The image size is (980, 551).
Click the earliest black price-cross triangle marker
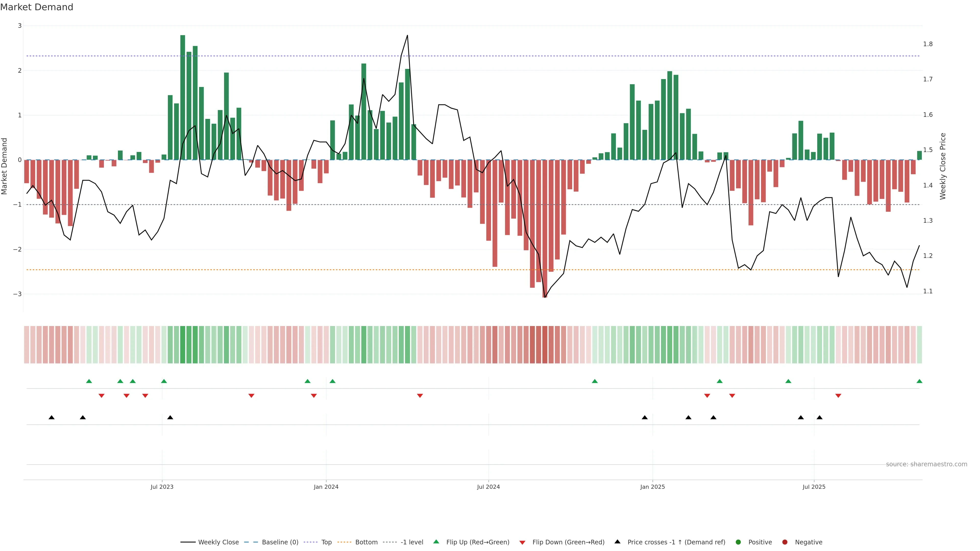pyautogui.click(x=52, y=418)
